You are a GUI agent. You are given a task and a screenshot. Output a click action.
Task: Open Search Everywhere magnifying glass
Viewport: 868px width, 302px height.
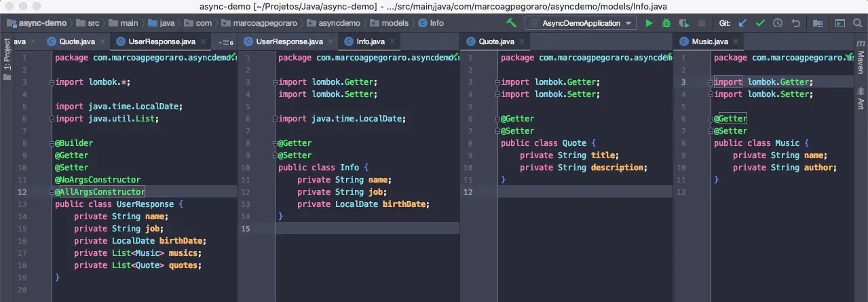(x=857, y=23)
